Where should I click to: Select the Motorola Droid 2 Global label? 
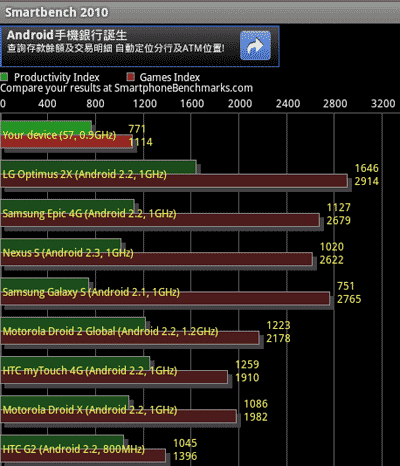[110, 331]
